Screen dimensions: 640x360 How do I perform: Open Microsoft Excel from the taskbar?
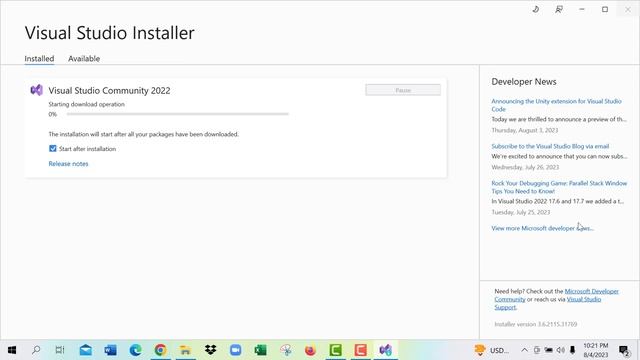(260, 350)
